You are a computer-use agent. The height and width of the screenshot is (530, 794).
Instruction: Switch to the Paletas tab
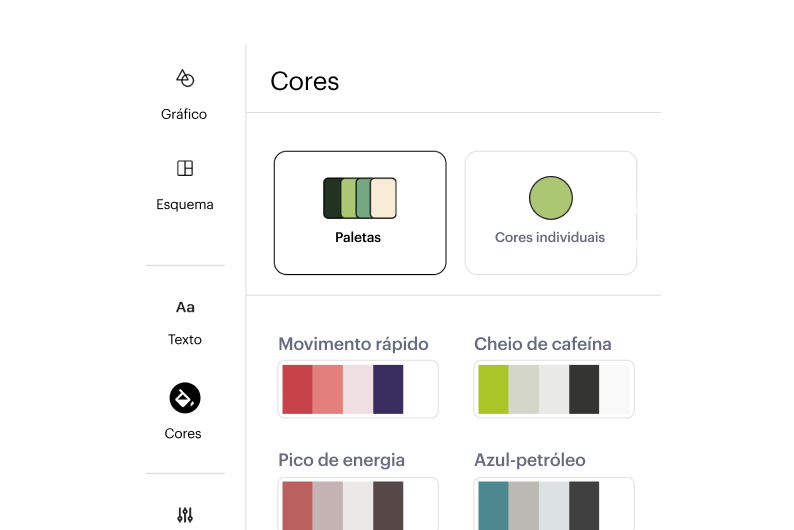coord(360,213)
